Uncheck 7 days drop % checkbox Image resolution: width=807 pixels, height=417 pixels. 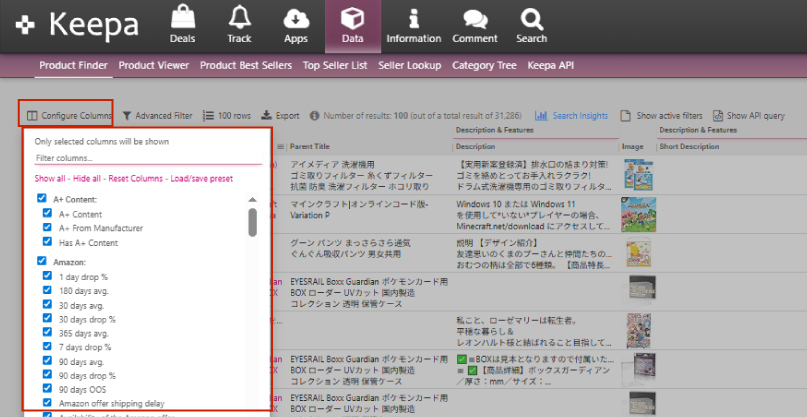[x=47, y=346]
